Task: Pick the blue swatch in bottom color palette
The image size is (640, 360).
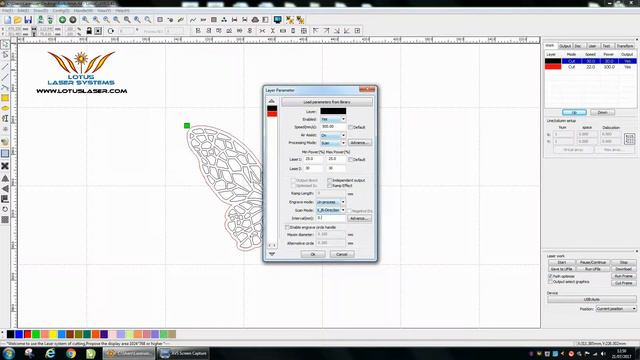Action: (19, 334)
